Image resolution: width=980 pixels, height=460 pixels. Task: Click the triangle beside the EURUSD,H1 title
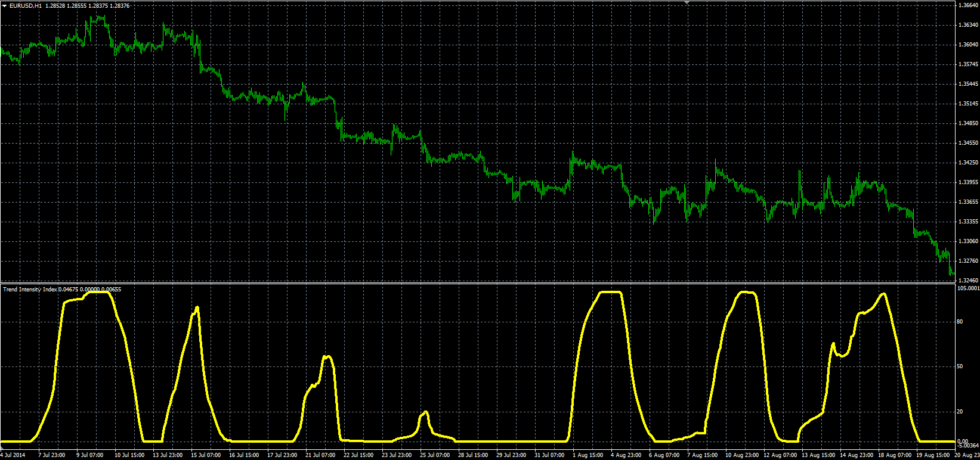tap(5, 6)
